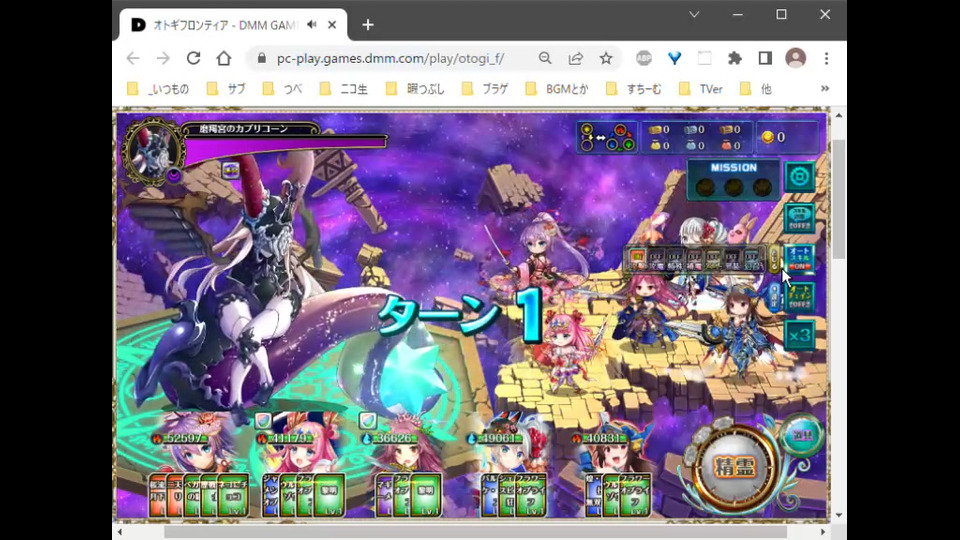Open a new browser tab
This screenshot has width=960, height=540.
coord(367,24)
